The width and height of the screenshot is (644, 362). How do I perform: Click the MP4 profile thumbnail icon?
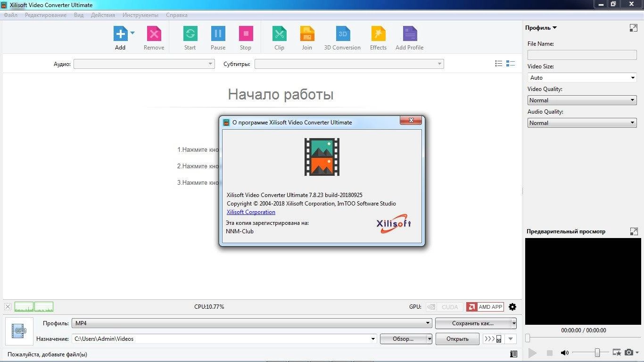(x=19, y=331)
